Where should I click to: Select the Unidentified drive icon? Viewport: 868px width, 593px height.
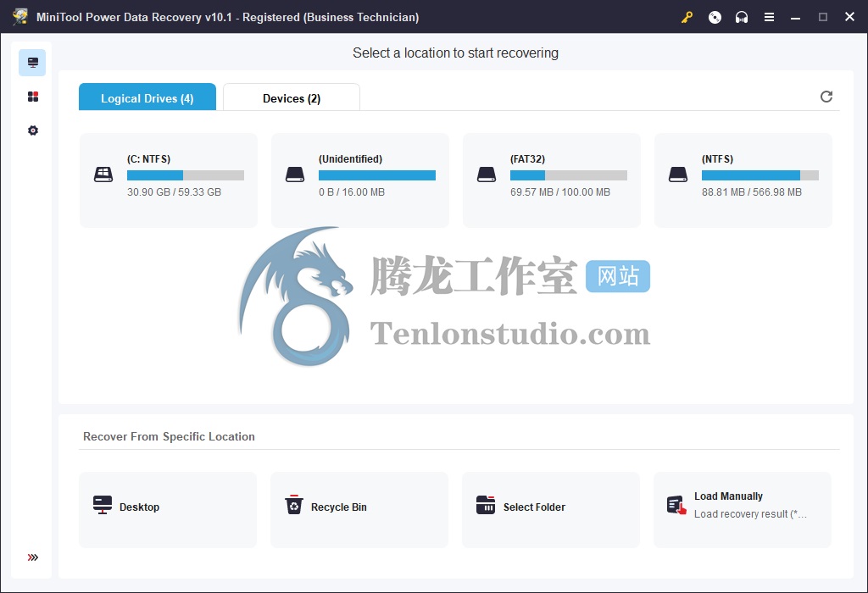295,175
